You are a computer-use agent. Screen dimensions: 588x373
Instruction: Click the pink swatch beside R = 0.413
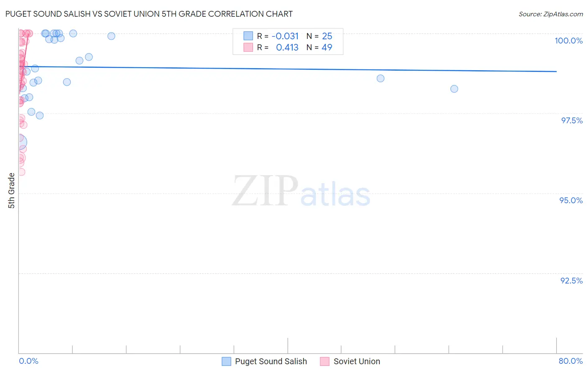tap(248, 47)
